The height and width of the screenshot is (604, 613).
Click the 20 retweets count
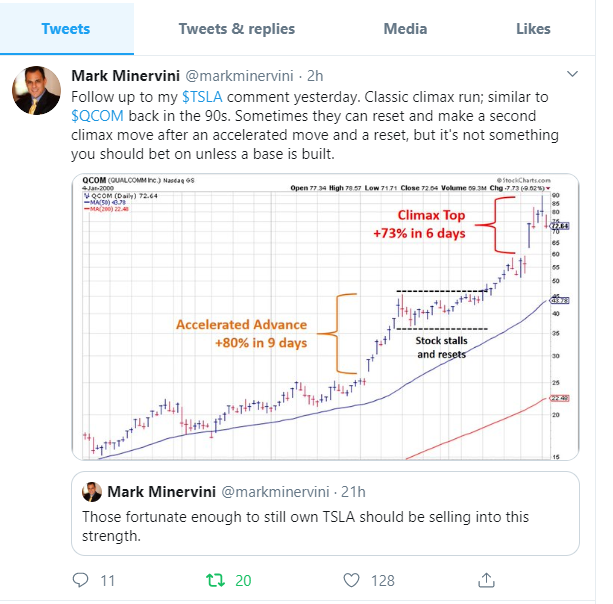coord(244,579)
